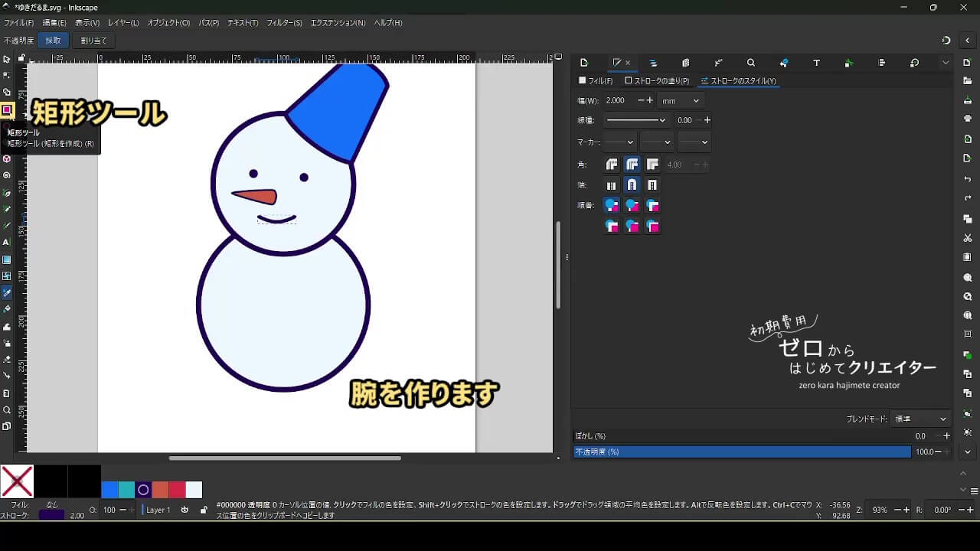This screenshot has width=980, height=551.
Task: Click the Undo arrow icon
Action: coord(968,179)
